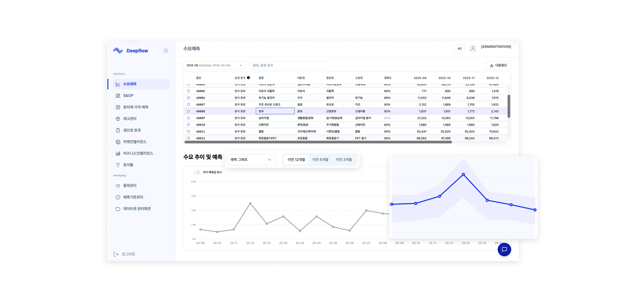The width and height of the screenshot is (644, 302).
Task: Click the 다운로드 download button
Action: point(498,65)
